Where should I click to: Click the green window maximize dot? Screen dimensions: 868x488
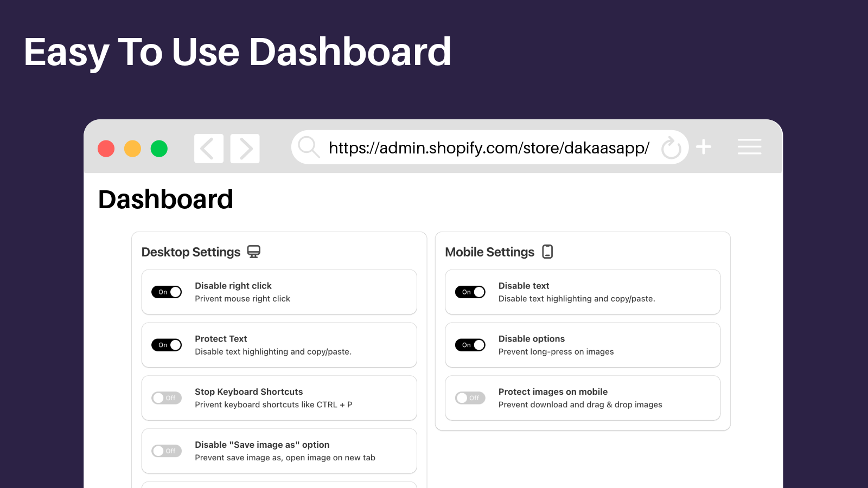pos(159,149)
